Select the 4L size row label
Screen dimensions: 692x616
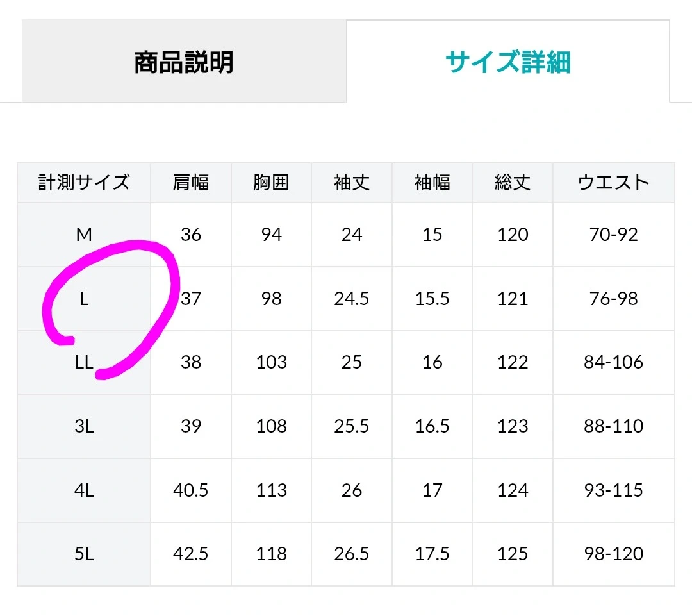point(84,490)
